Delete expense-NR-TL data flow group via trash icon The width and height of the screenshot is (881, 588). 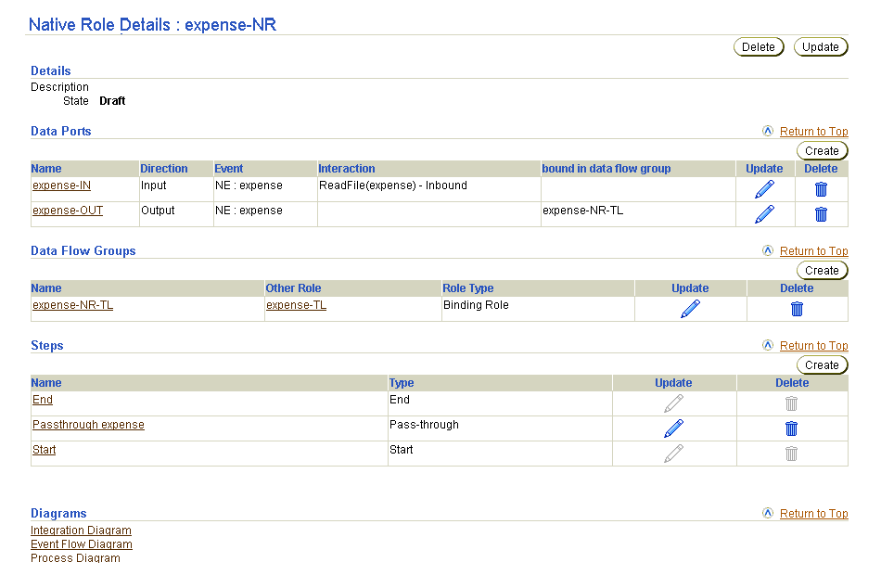click(x=797, y=309)
